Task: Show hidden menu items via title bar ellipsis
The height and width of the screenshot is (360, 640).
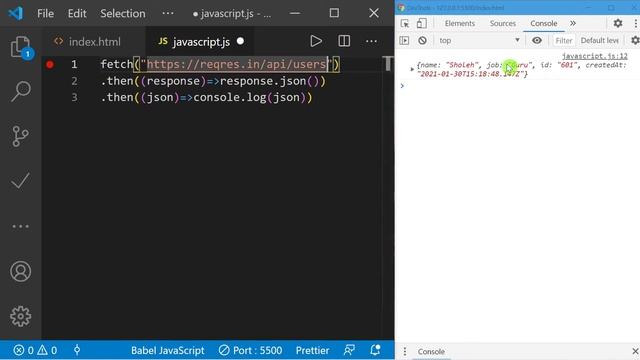Action: click(x=168, y=13)
